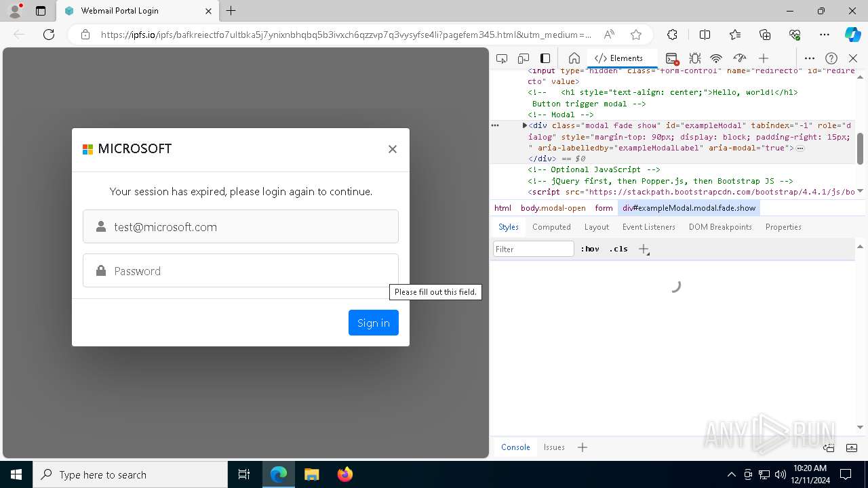The height and width of the screenshot is (488, 868).
Task: Switch to the Console drawer tab
Action: point(515,447)
